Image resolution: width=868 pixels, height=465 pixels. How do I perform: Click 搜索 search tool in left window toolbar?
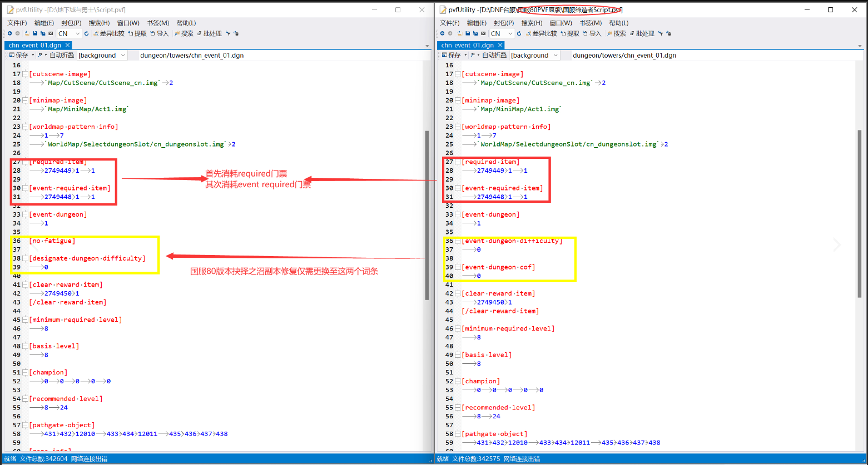coord(184,33)
